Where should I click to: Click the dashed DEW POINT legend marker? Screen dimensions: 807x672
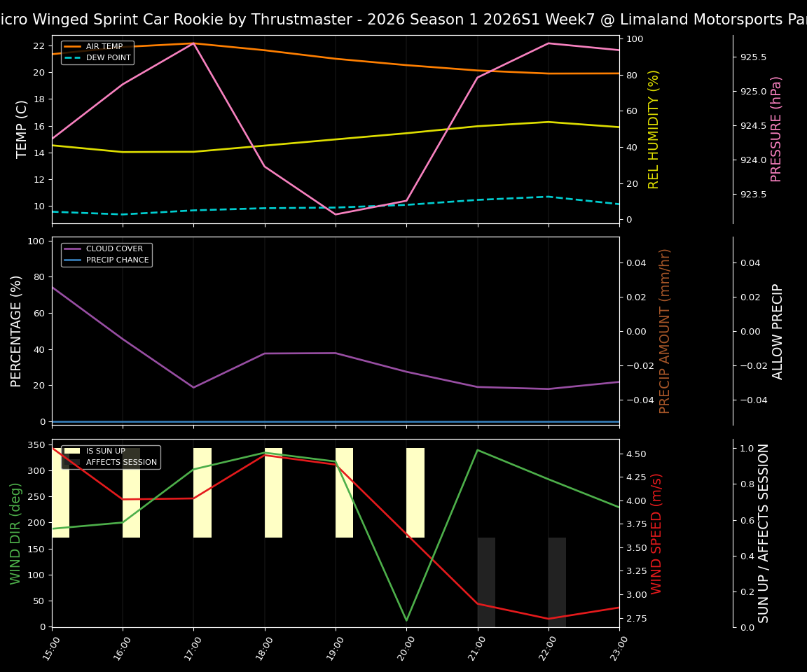74,57
